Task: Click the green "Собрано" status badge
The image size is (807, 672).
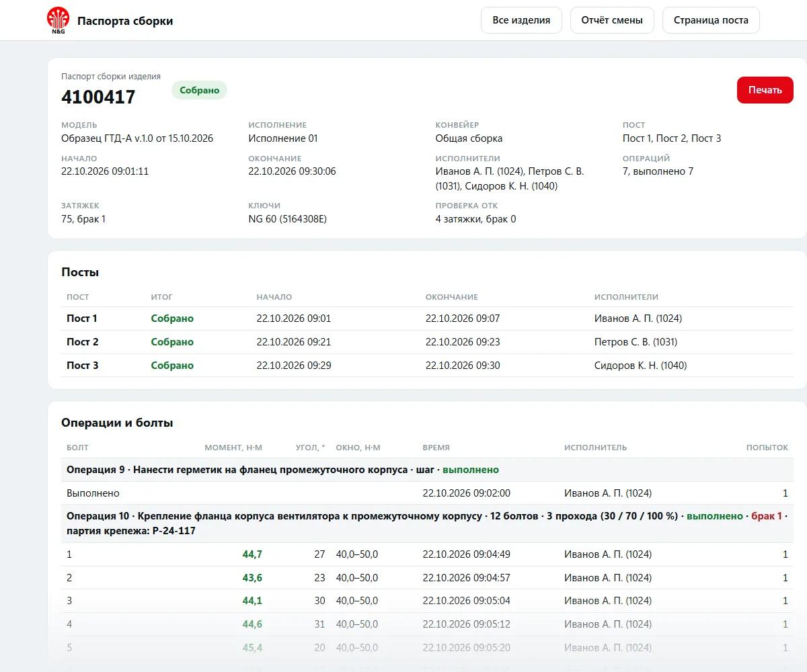Action: [x=200, y=90]
